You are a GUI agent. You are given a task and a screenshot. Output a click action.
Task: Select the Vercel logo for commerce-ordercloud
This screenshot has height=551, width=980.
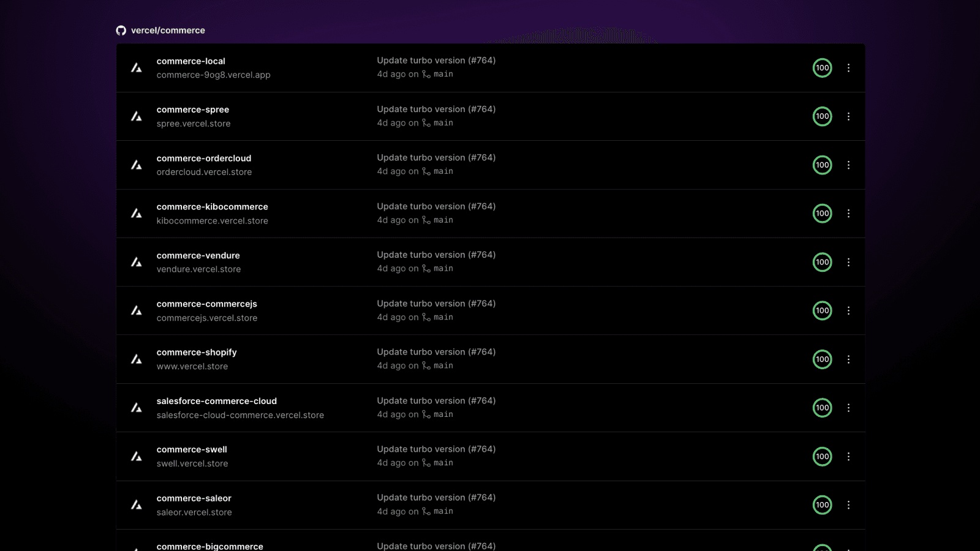click(136, 165)
